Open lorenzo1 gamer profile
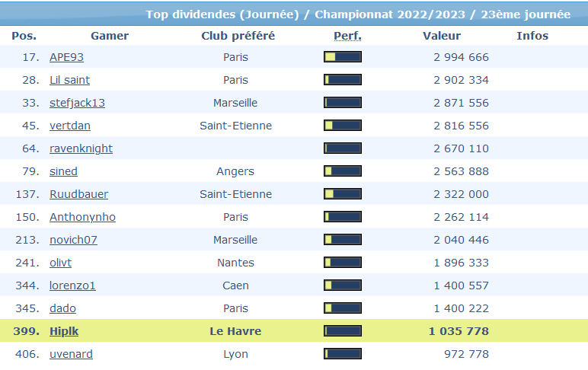This screenshot has width=588, height=370. point(72,285)
